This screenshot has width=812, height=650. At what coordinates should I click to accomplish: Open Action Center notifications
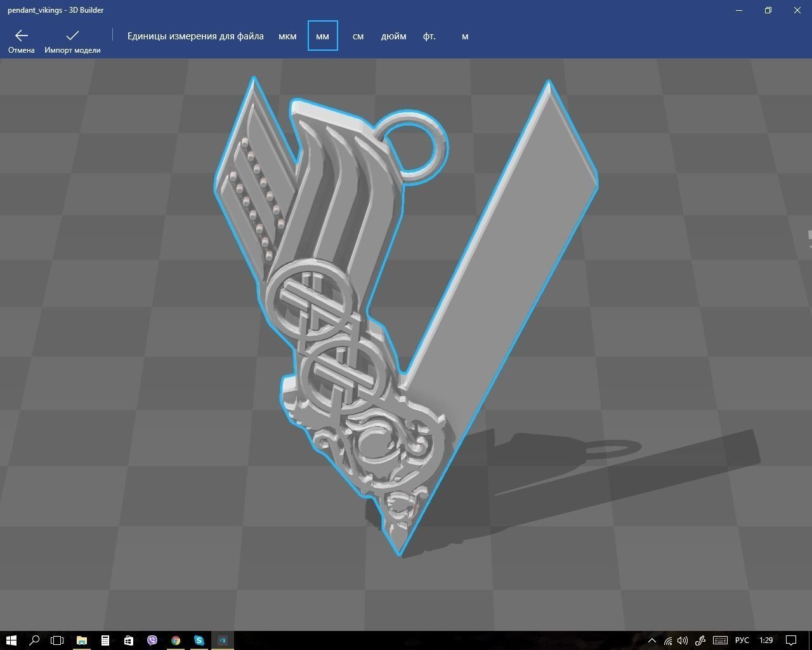coord(792,640)
